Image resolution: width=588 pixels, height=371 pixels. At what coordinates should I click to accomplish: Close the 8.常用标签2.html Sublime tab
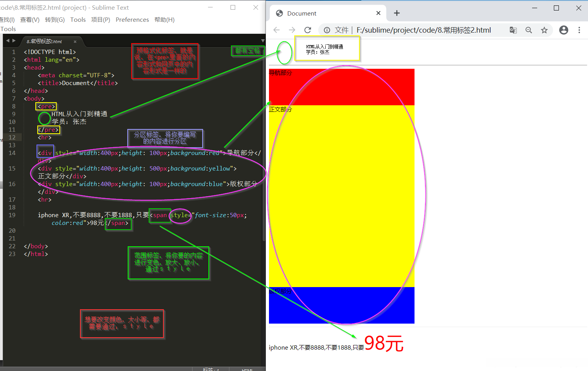point(75,42)
